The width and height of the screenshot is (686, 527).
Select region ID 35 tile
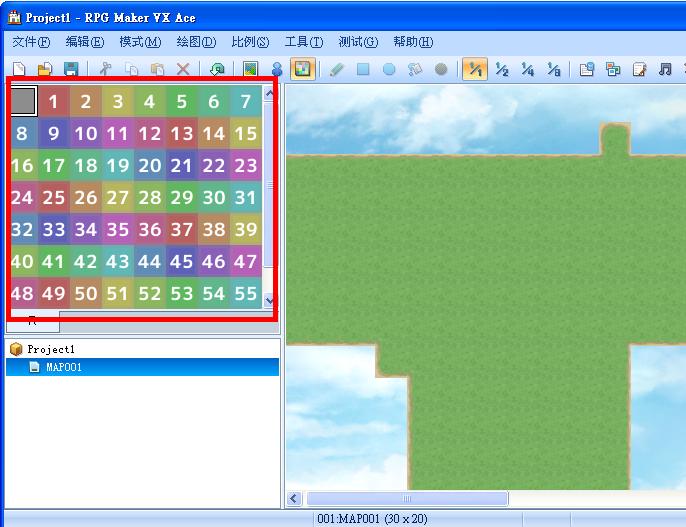coord(118,229)
